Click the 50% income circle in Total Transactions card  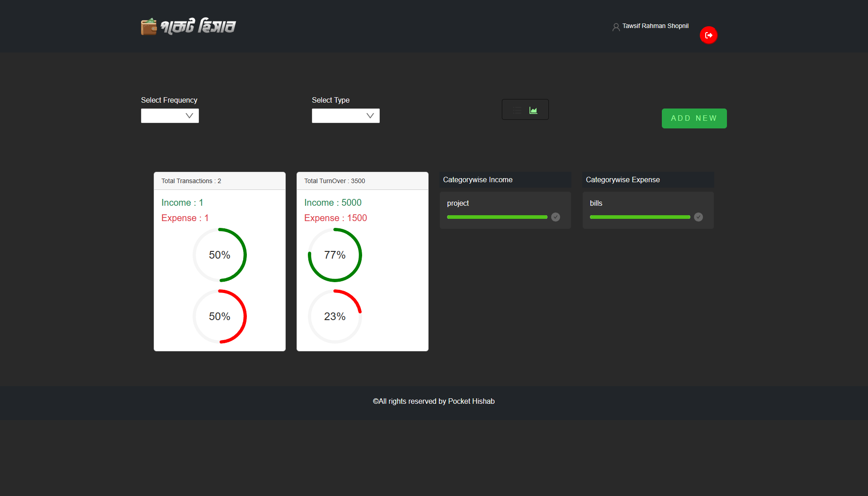(220, 255)
